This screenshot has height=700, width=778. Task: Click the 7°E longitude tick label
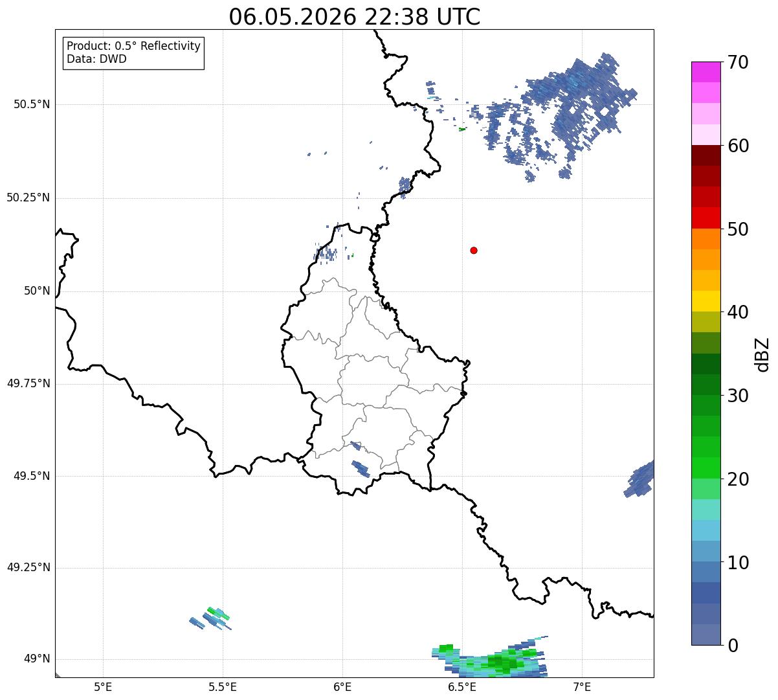pos(582,686)
